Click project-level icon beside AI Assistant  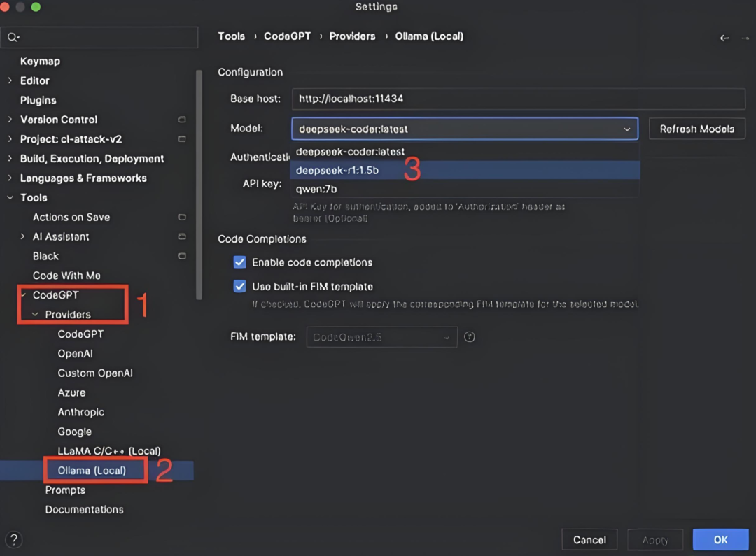tap(182, 236)
